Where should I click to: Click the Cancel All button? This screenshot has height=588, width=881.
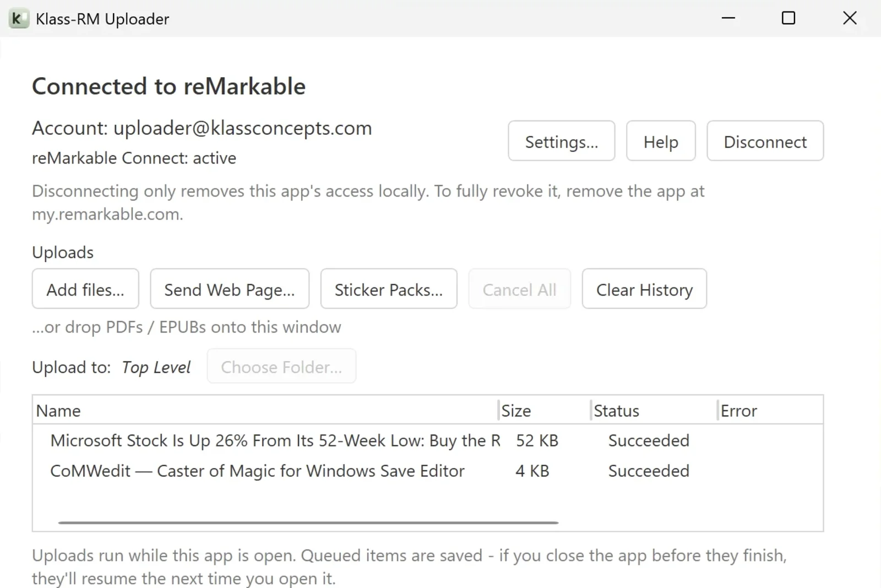tap(519, 289)
